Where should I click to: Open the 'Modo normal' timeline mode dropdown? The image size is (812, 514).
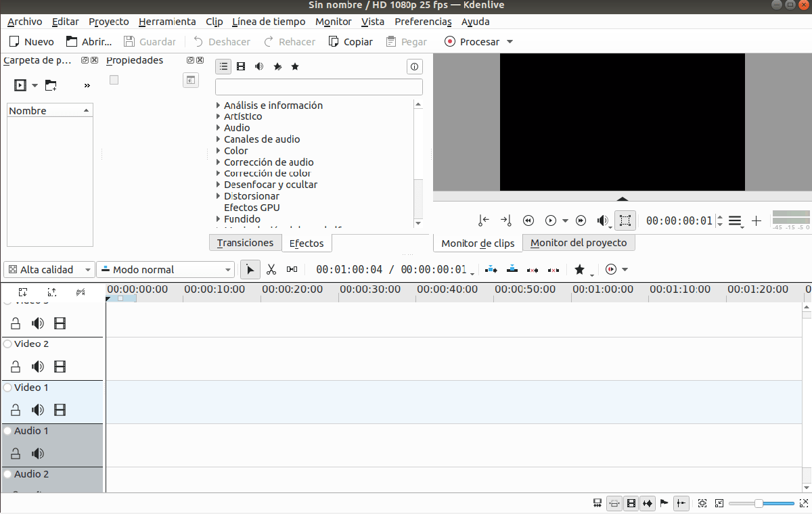[165, 269]
